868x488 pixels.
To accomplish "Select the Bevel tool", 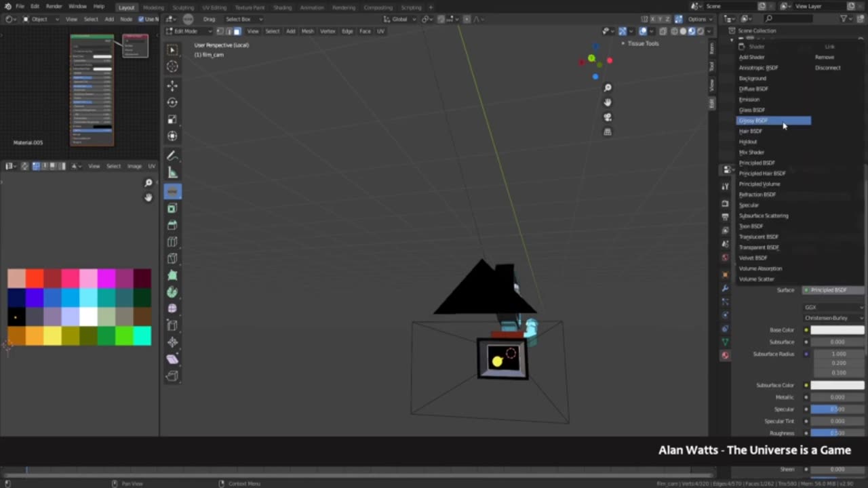I will coord(172,225).
